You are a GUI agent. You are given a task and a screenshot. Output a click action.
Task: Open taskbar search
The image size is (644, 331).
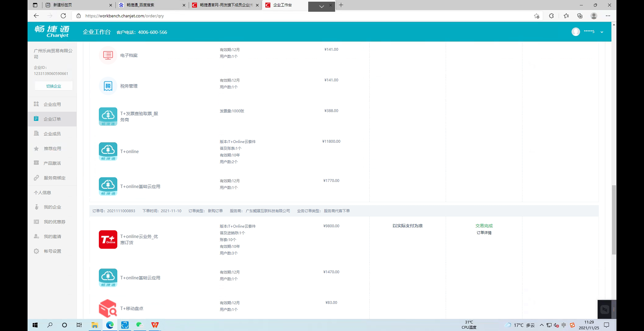point(50,325)
